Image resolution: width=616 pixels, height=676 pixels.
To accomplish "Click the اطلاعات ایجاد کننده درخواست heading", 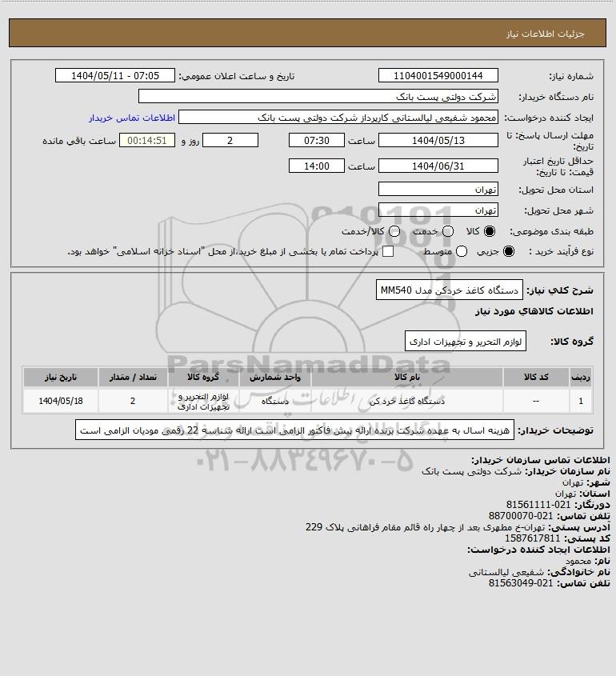I will pyautogui.click(x=539, y=550).
